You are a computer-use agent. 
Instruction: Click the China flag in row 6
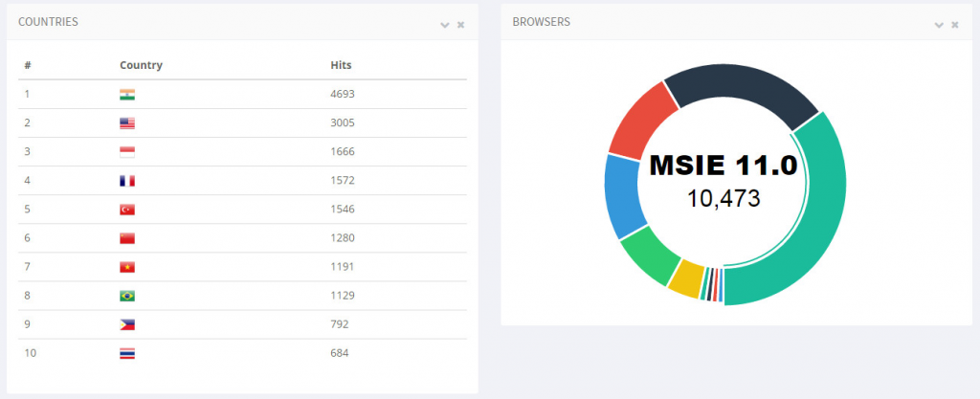tap(127, 238)
